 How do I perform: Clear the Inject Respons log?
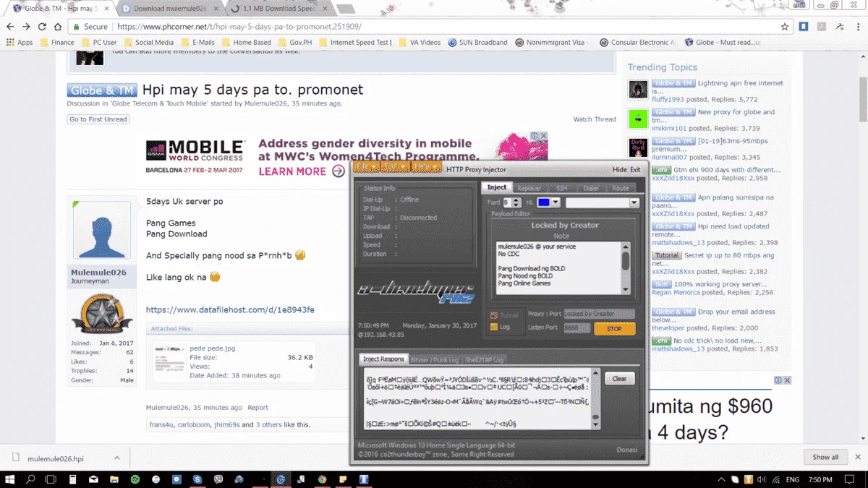click(619, 378)
